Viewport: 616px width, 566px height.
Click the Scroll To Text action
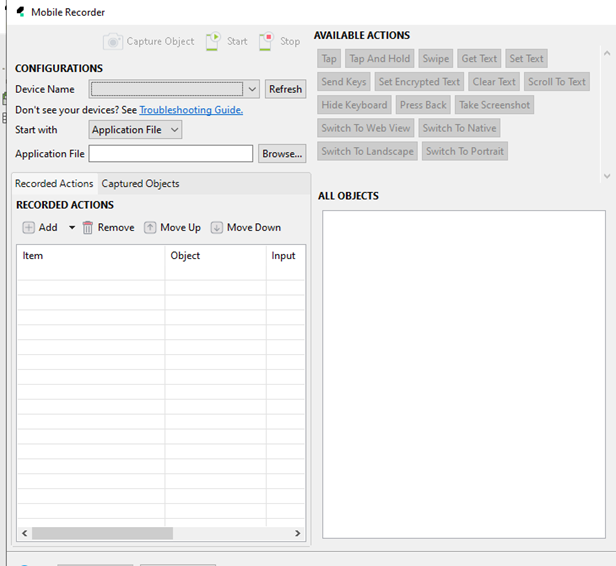pos(557,82)
